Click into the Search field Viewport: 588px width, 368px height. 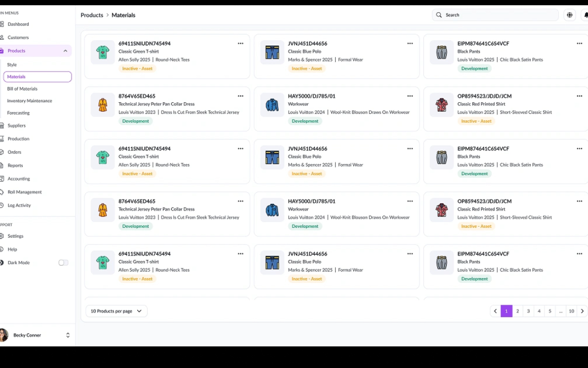coord(495,15)
